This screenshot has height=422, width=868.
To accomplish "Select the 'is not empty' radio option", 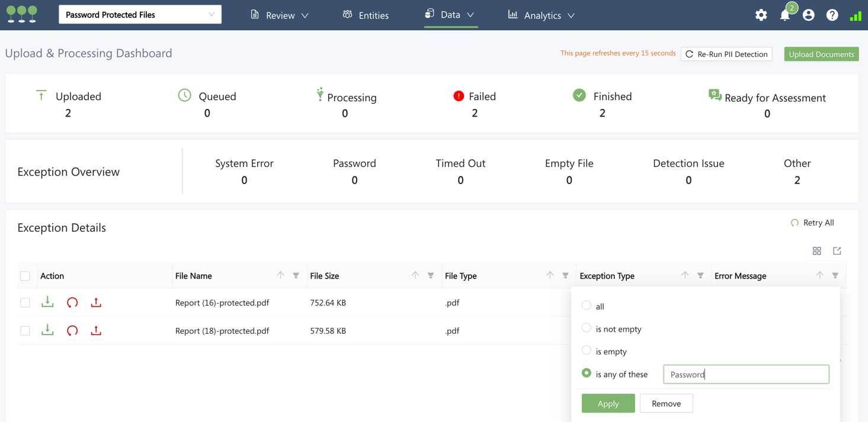I will [587, 328].
